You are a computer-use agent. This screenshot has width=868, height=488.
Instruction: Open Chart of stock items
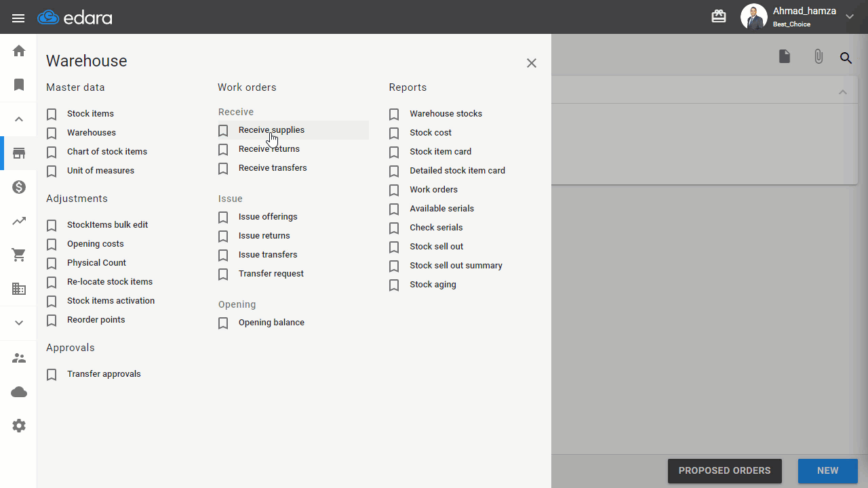(107, 152)
